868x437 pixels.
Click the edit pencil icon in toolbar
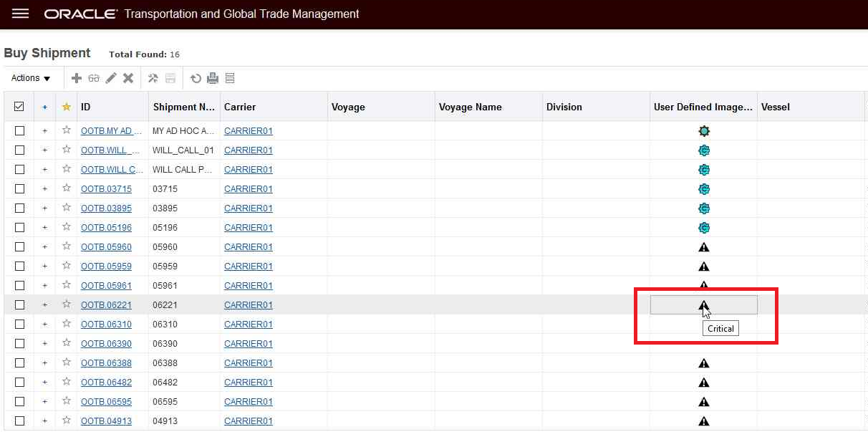(x=111, y=78)
